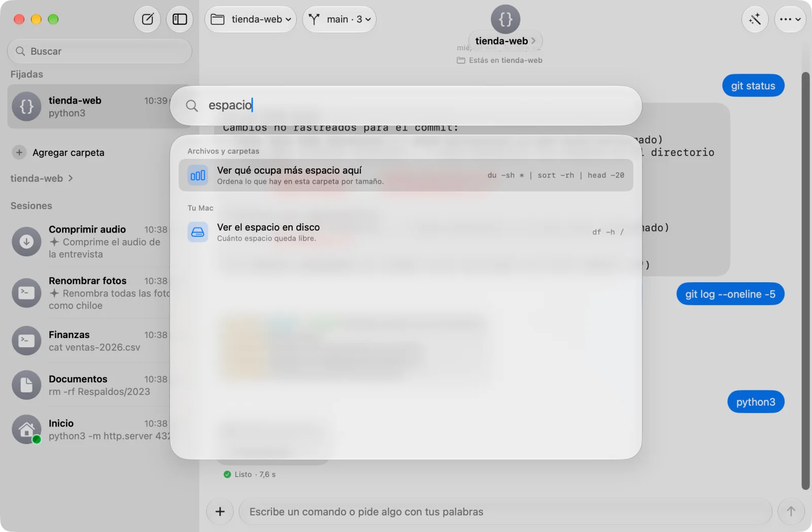Image resolution: width=812 pixels, height=532 pixels.
Task: Click the plus attach button by input
Action: pyautogui.click(x=220, y=512)
